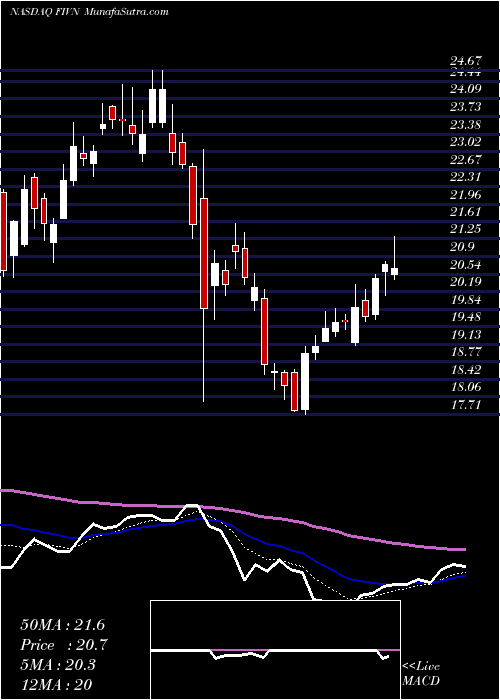Click the 50MA : 21.6 readout
The height and width of the screenshot is (700, 500).
coord(62,625)
